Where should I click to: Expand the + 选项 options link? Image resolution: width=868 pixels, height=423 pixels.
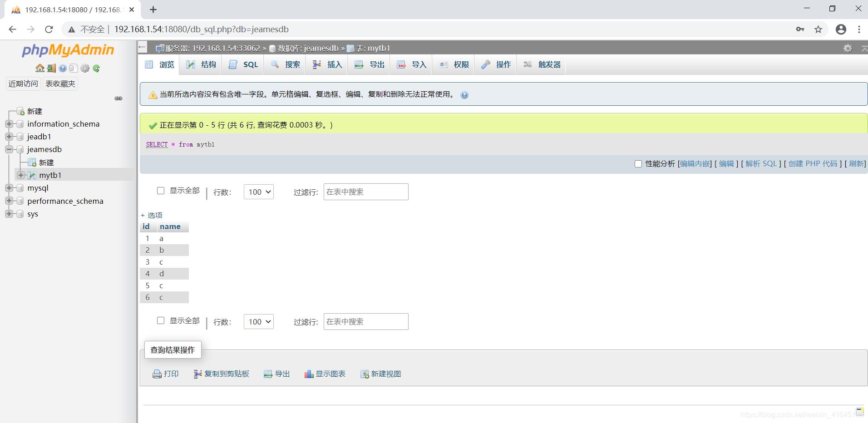tap(152, 215)
